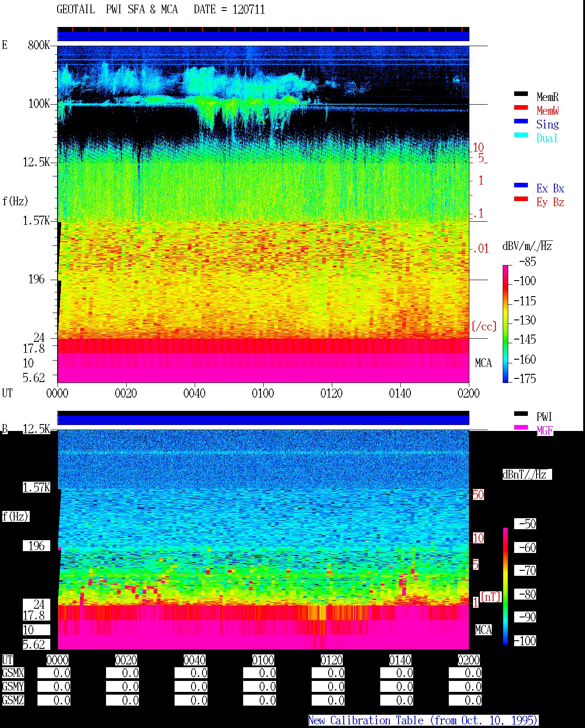Click the GSMZ value under the 0200 column
Viewport: 585px width, 728px height.
[x=465, y=701]
